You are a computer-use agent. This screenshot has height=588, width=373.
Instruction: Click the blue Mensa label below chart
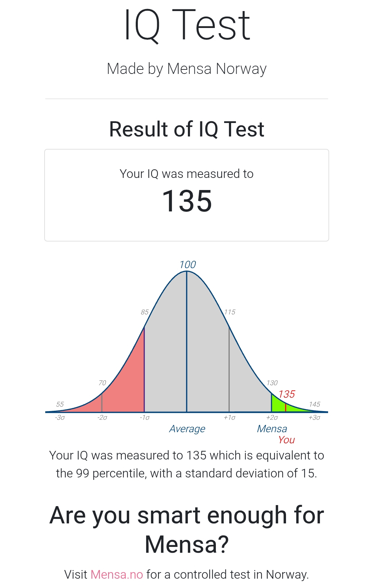coord(272,429)
